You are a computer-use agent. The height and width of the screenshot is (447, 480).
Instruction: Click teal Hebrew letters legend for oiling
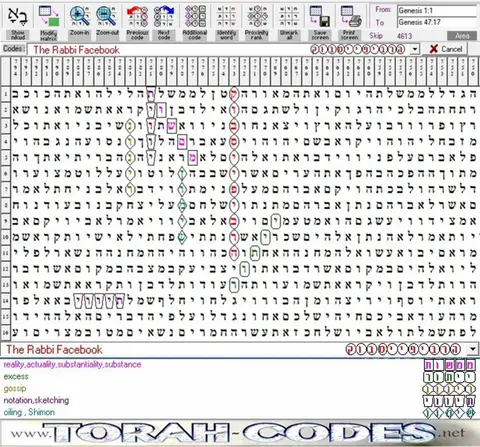(449, 413)
